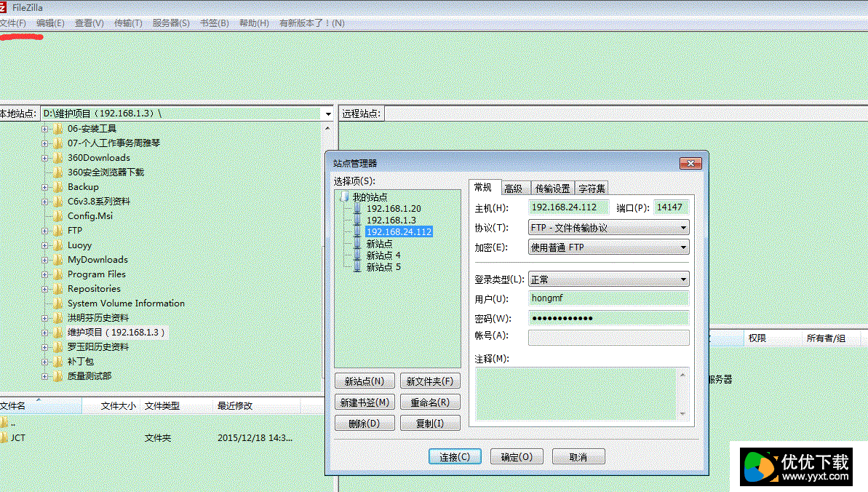Open the 文件(F) menu
Viewport: 868px width, 492px height.
[13, 23]
